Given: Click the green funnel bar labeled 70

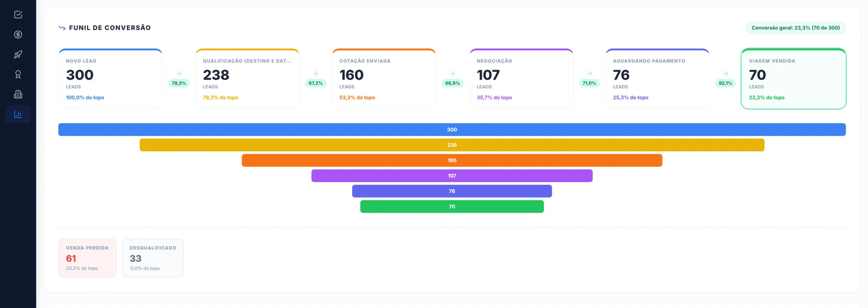Looking at the screenshot, I should pyautogui.click(x=452, y=207).
